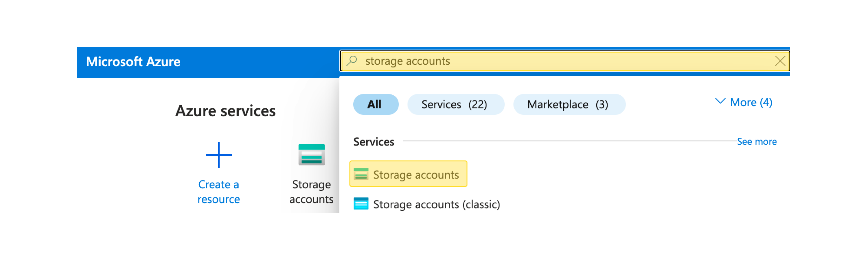Click the search magnifier icon
868x260 pixels.
(x=352, y=61)
